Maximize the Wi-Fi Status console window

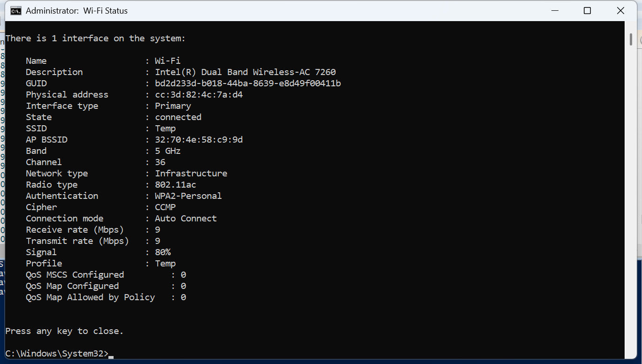point(587,11)
